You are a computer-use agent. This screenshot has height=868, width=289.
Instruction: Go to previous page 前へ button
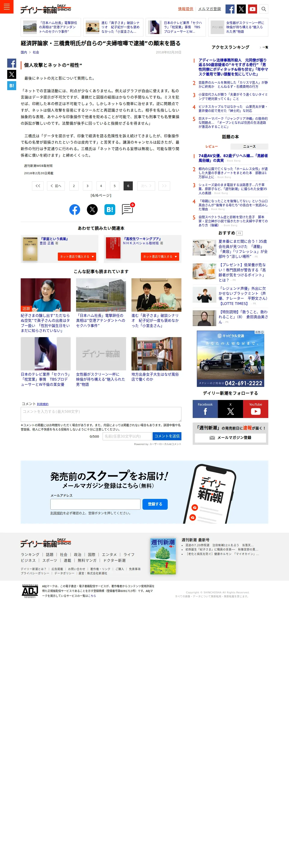56,186
